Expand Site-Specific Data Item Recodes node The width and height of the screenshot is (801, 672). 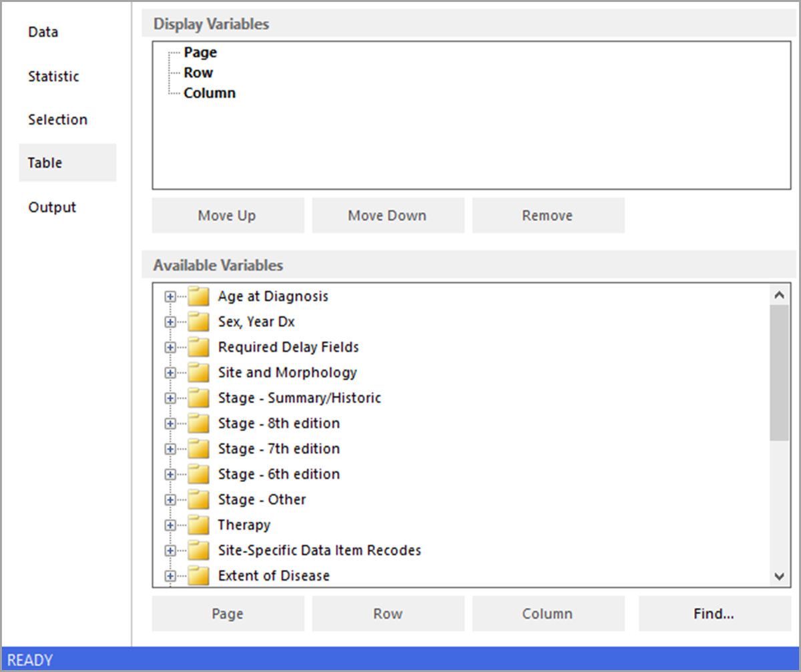click(x=170, y=551)
